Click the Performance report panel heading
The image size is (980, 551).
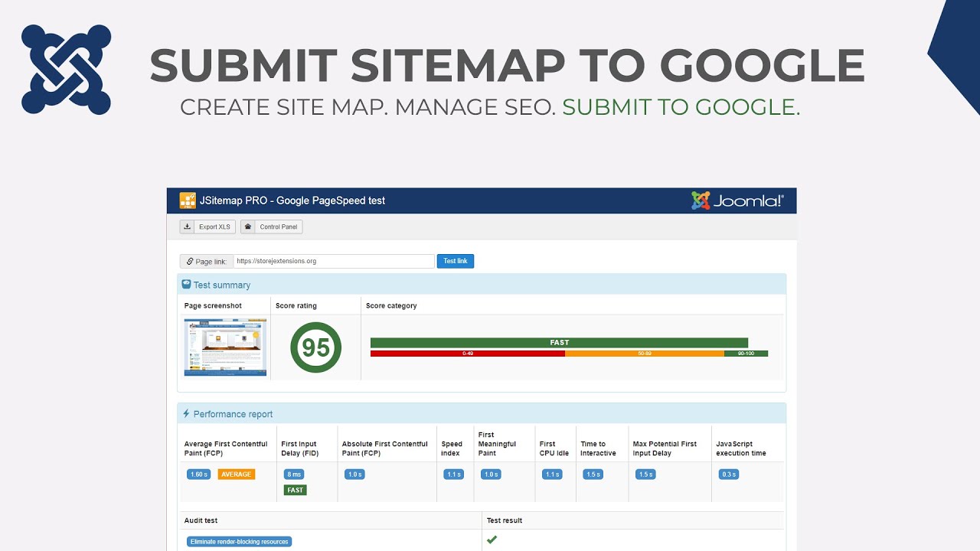pyautogui.click(x=482, y=414)
